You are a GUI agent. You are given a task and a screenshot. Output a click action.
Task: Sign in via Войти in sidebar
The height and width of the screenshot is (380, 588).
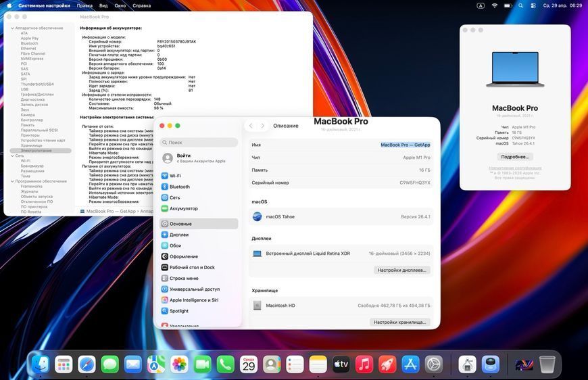click(x=199, y=158)
